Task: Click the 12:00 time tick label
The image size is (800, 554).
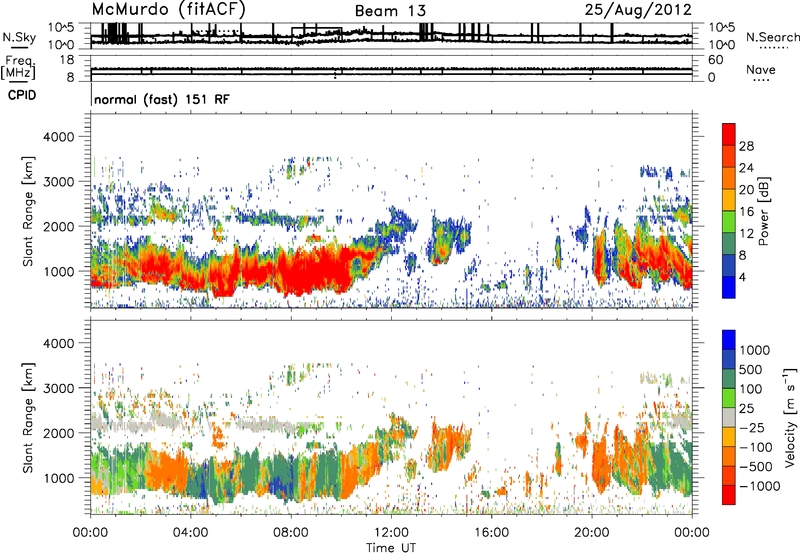Action: point(391,533)
